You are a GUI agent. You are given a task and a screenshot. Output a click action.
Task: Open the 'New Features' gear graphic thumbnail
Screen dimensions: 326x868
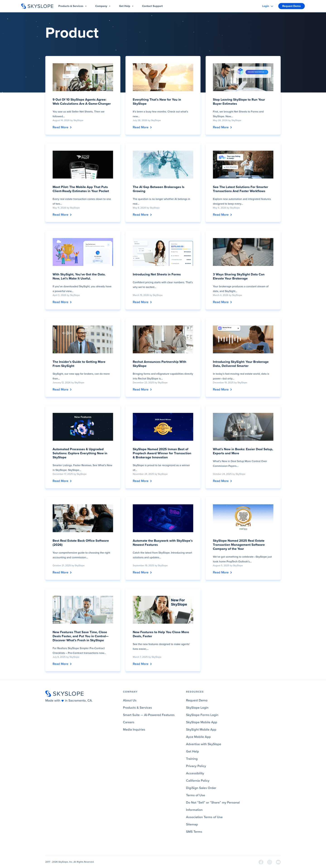83,427
